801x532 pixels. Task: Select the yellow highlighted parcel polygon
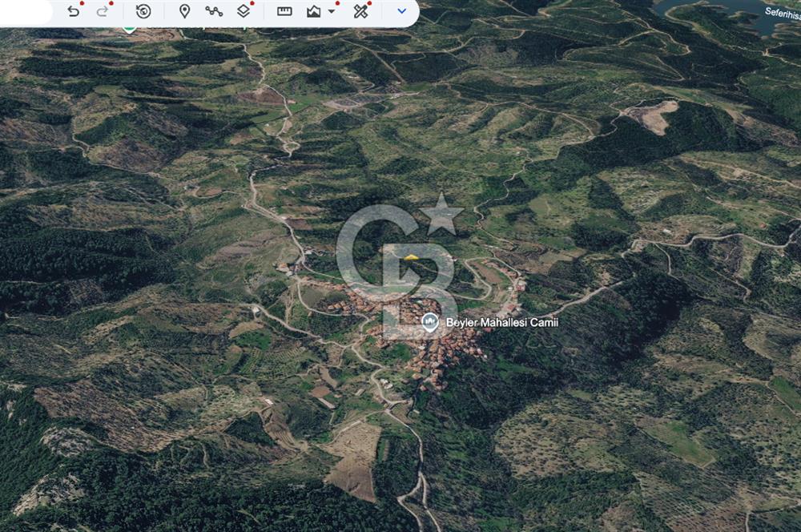[411, 257]
